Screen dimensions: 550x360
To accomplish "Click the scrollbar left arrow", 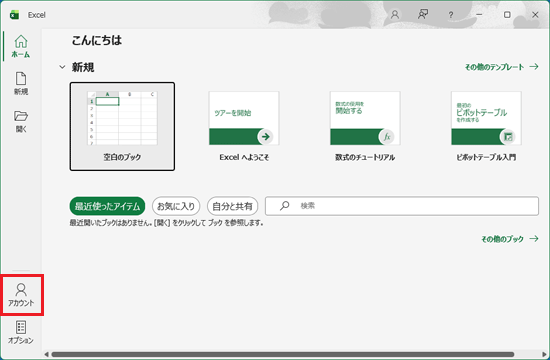I will click(x=46, y=354).
